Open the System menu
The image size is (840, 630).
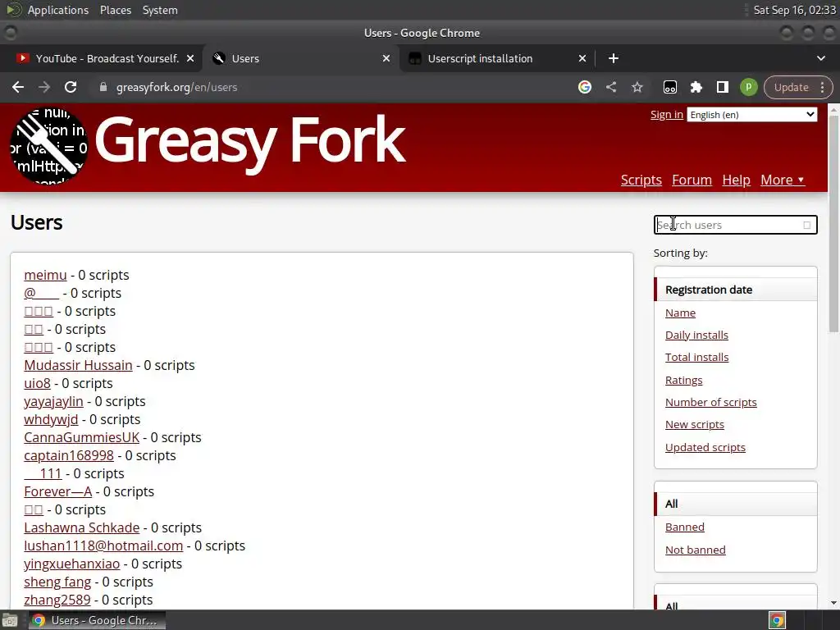coord(160,10)
